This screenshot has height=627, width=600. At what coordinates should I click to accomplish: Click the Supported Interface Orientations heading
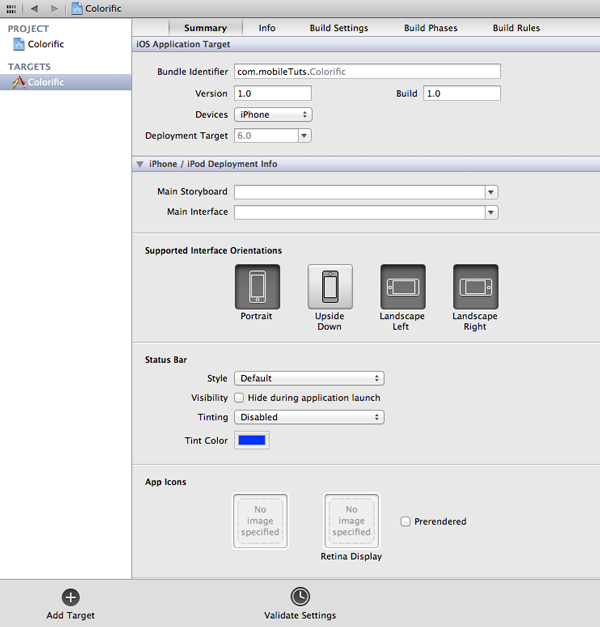[213, 251]
